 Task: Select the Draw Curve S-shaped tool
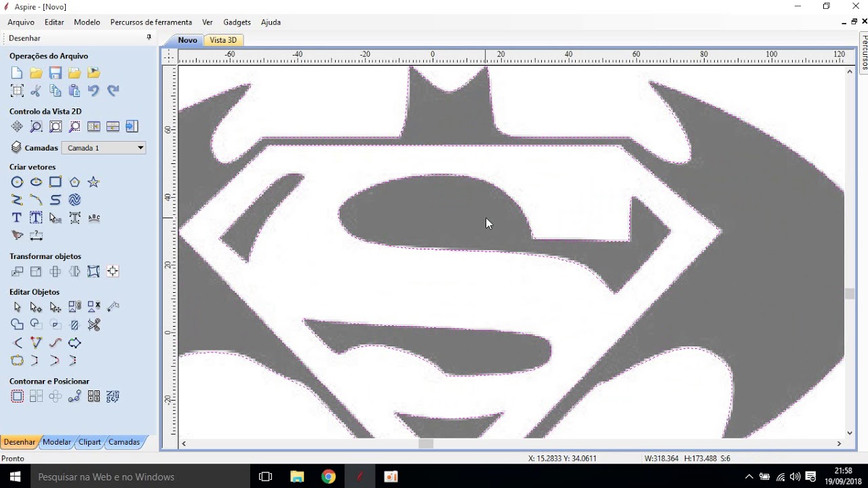pos(56,200)
